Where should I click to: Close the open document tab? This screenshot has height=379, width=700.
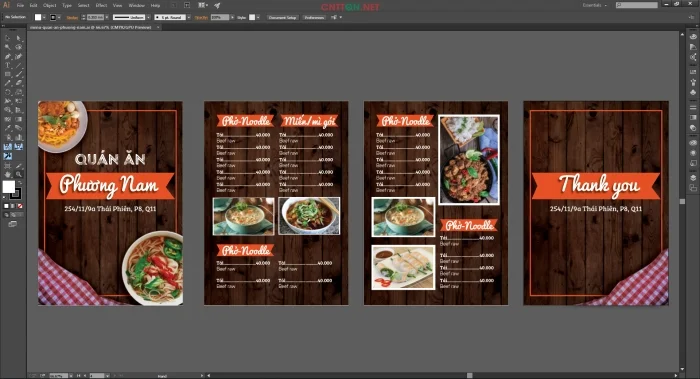tap(158, 27)
